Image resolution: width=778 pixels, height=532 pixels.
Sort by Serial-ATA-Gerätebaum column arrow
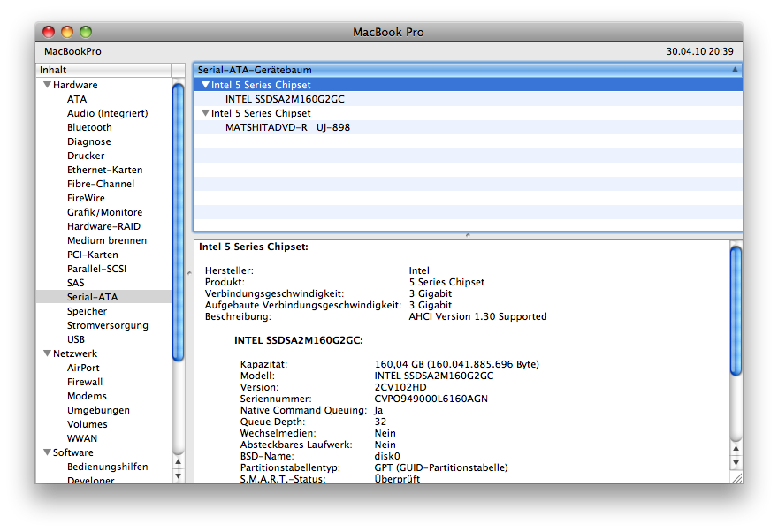point(735,70)
